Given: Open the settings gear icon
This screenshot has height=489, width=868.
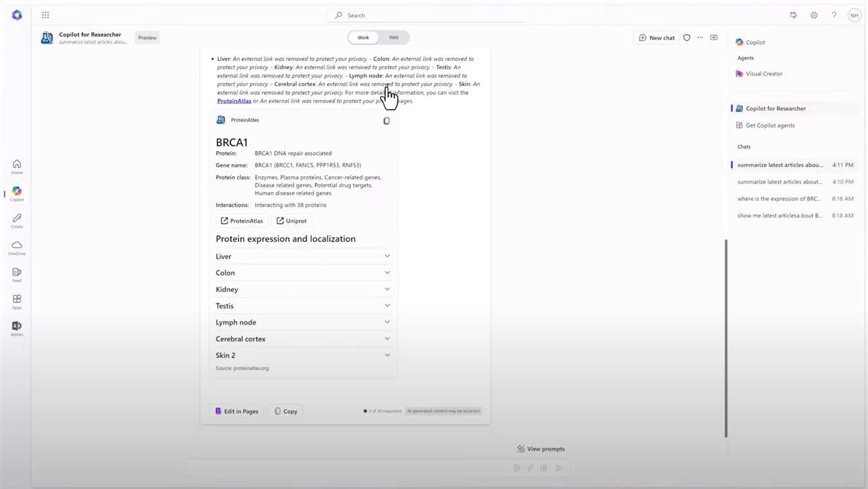Looking at the screenshot, I should pos(814,15).
